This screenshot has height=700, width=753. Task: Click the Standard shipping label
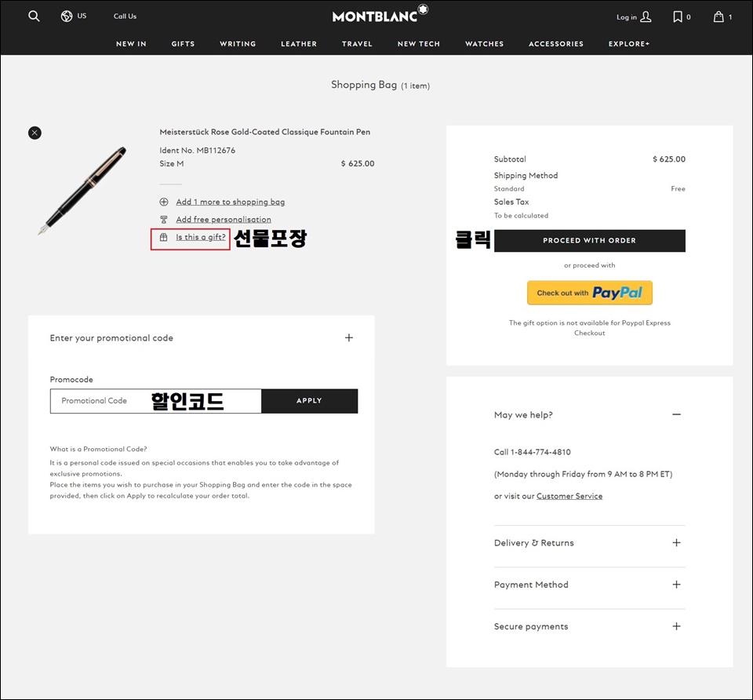(509, 189)
